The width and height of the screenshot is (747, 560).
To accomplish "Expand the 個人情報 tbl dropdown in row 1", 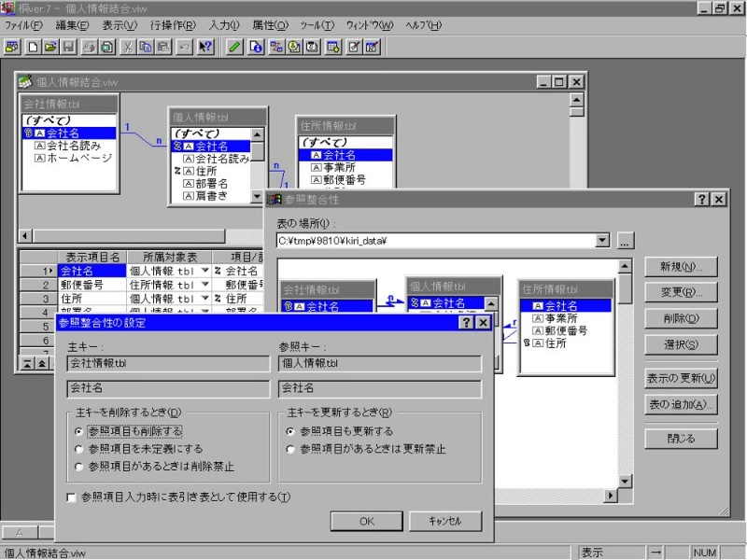I will coord(204,271).
